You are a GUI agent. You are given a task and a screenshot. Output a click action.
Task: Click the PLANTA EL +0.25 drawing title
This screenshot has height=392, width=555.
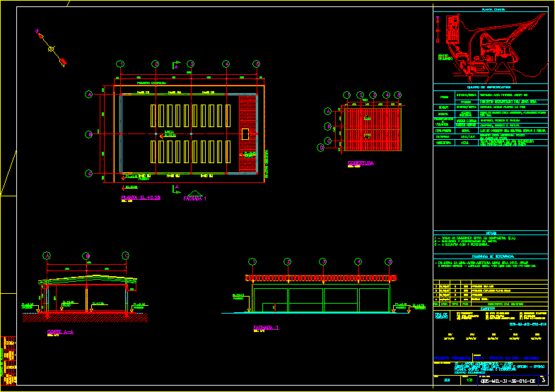142,198
